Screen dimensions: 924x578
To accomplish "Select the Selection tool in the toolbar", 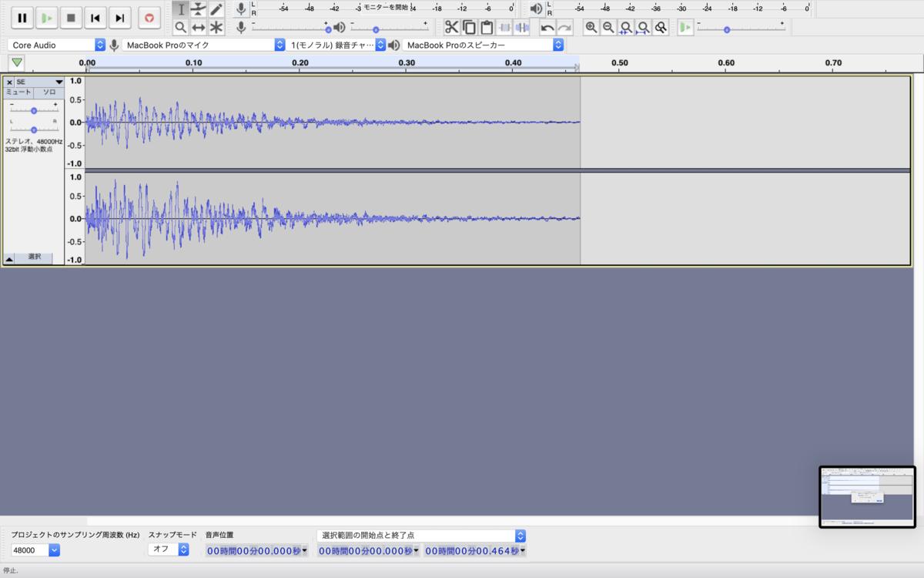I will pyautogui.click(x=181, y=9).
